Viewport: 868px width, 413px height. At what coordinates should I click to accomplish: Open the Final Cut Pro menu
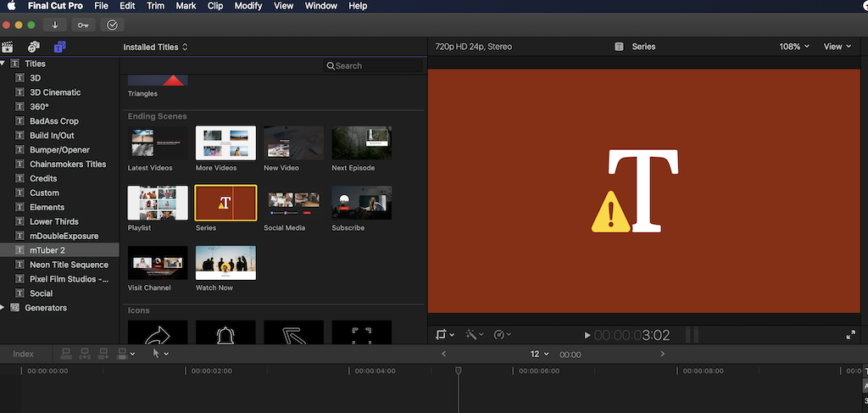click(53, 6)
